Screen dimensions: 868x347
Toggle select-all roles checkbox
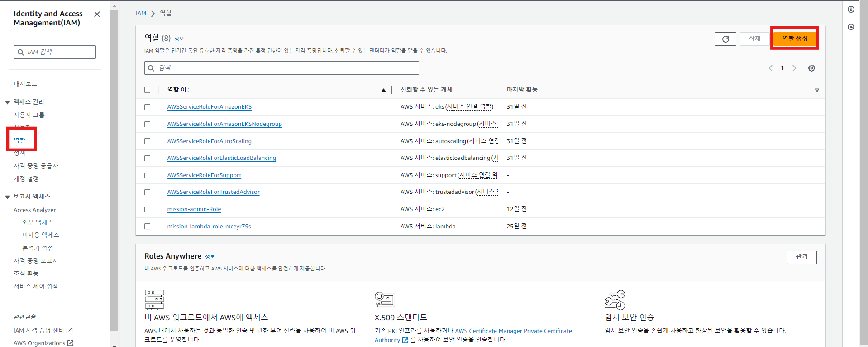point(147,90)
